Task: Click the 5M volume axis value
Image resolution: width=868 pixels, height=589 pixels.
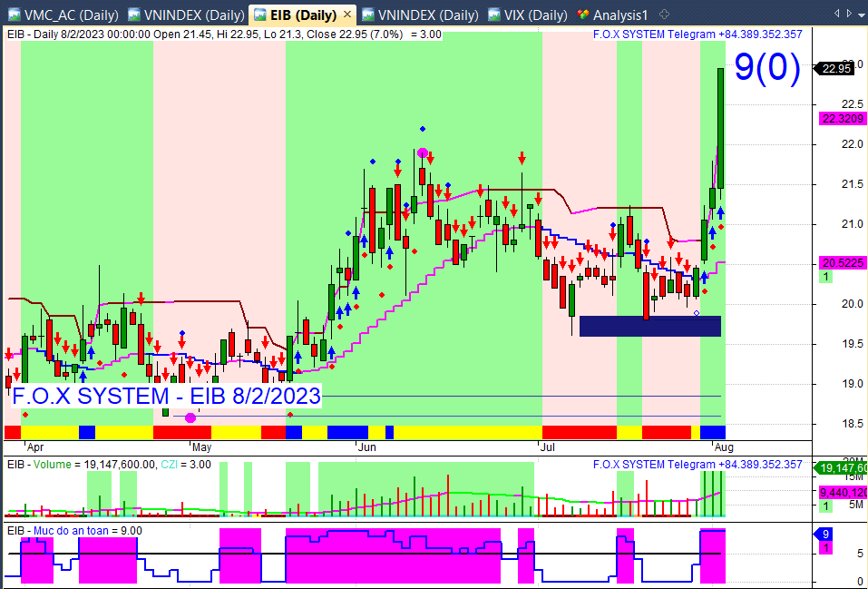Action: tap(856, 505)
